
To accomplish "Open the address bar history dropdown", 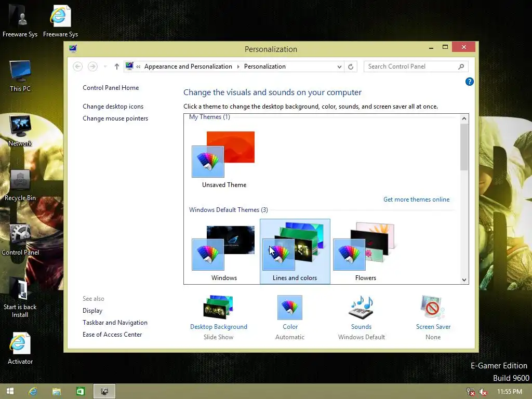I will tap(339, 67).
